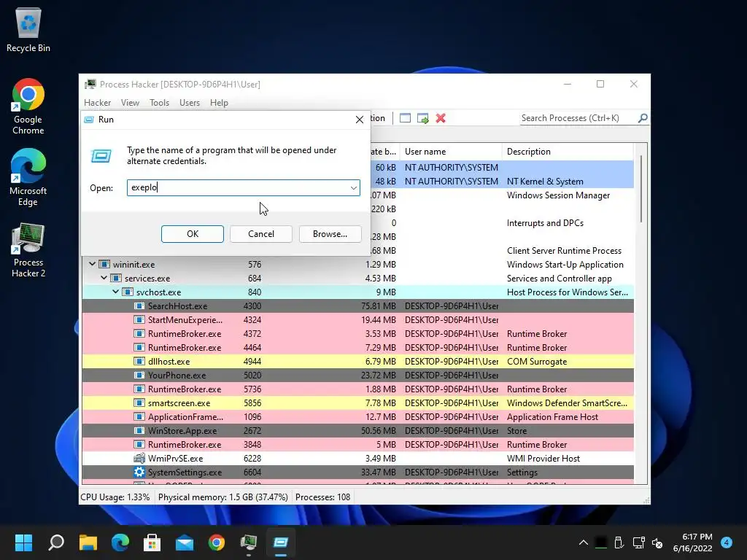This screenshot has width=747, height=560.
Task: Click the Find window toolbar icon
Action: 405,118
